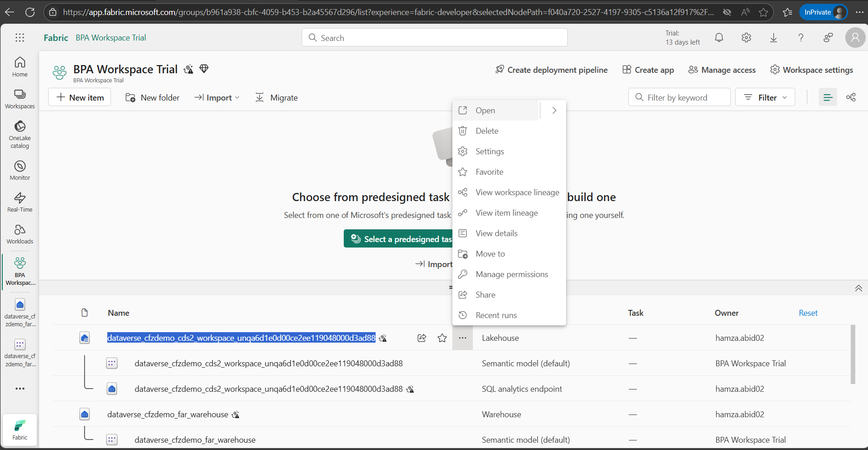Click the notifications bell icon
Viewport: 868px width, 450px height.
pyautogui.click(x=719, y=38)
